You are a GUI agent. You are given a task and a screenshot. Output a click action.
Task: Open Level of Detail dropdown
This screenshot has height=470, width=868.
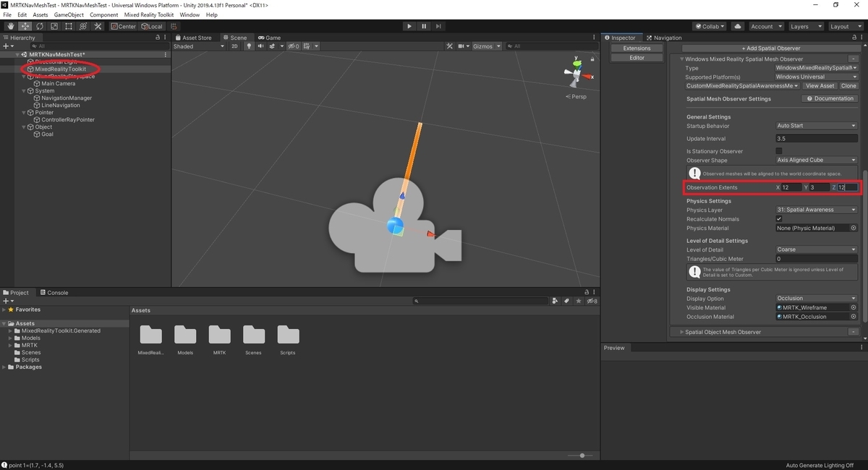pos(816,249)
